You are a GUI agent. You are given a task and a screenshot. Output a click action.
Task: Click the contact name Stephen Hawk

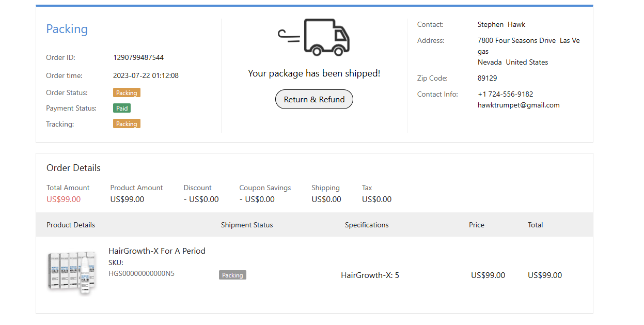pyautogui.click(x=501, y=24)
